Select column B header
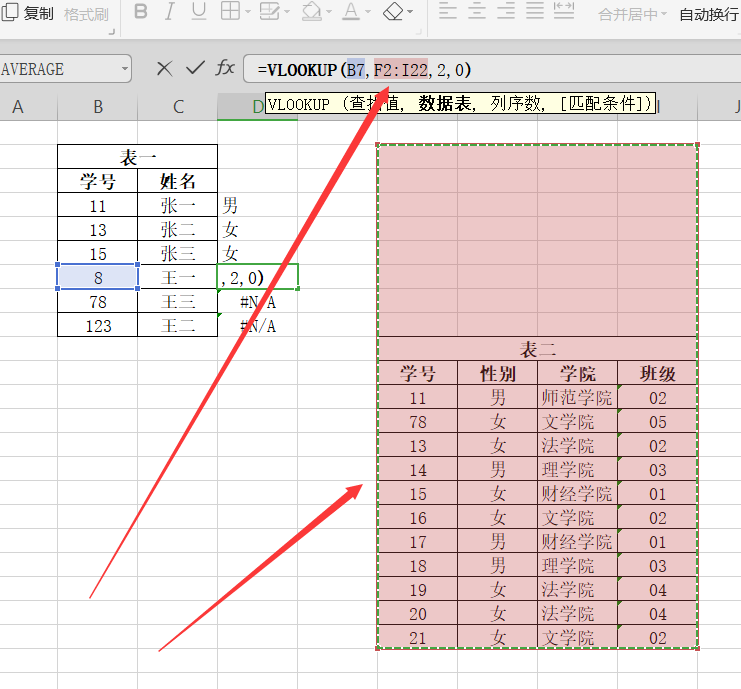741x689 pixels. [x=97, y=107]
